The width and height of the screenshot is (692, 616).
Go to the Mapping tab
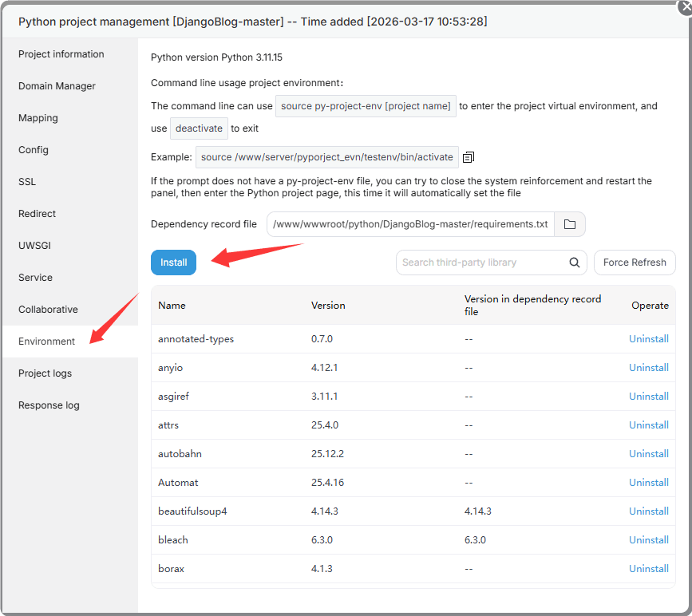pyautogui.click(x=38, y=118)
